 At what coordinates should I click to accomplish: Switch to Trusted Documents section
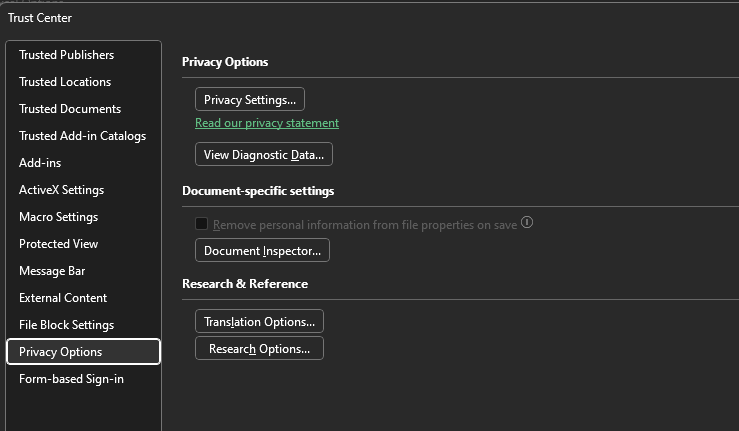[x=70, y=109]
